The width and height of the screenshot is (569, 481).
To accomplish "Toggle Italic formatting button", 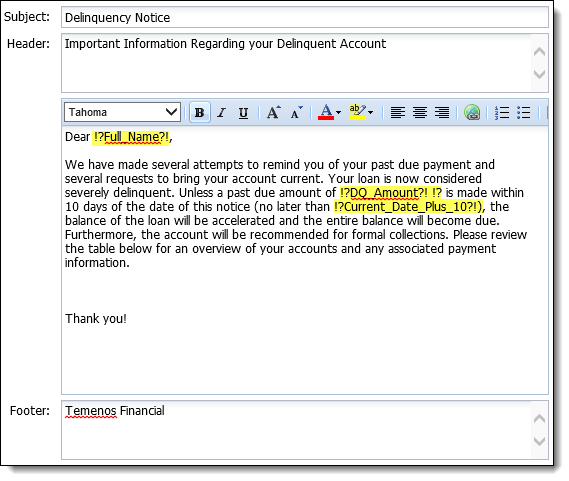I will 221,113.
